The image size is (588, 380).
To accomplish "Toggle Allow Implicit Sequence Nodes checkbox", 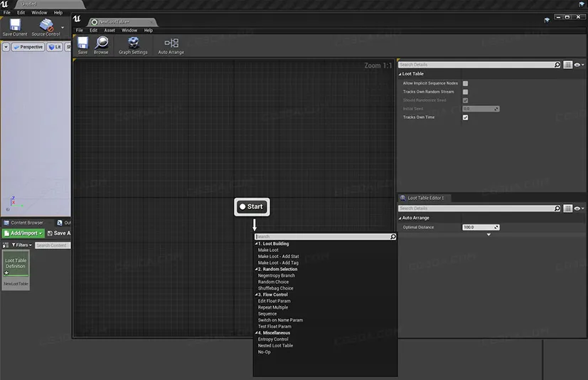I will [x=466, y=83].
